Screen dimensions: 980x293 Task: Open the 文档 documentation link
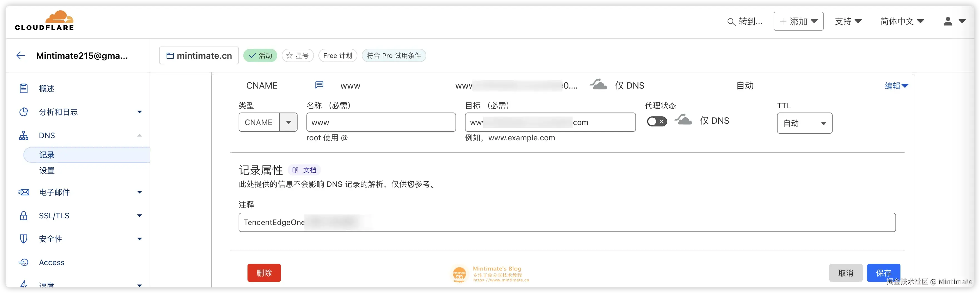coord(304,170)
